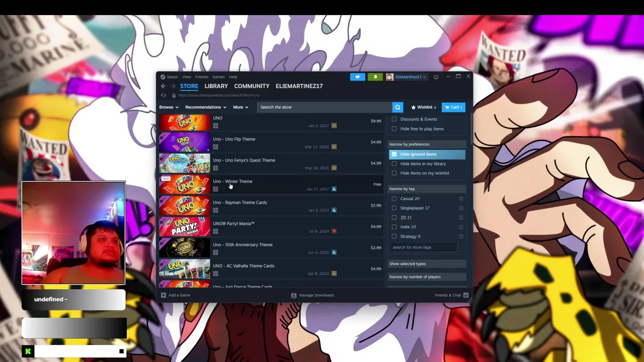Viewport: 644px width, 362px height.
Task: Click the $9.99 price on UNO row
Action: click(376, 121)
